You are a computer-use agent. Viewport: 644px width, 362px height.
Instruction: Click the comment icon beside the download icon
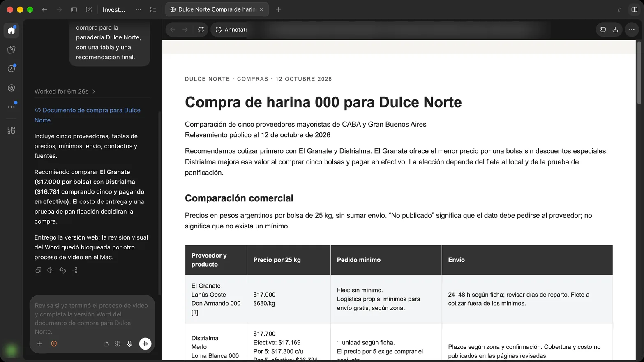click(603, 30)
